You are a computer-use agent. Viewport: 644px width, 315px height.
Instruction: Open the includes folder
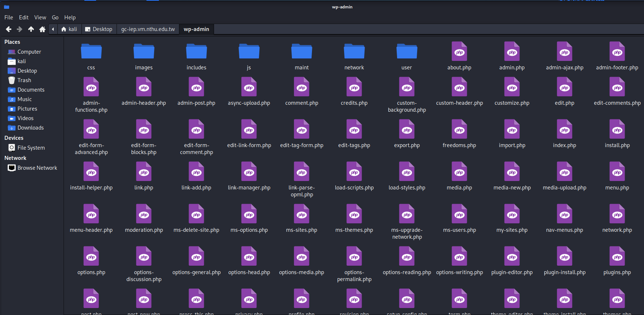coord(197,51)
